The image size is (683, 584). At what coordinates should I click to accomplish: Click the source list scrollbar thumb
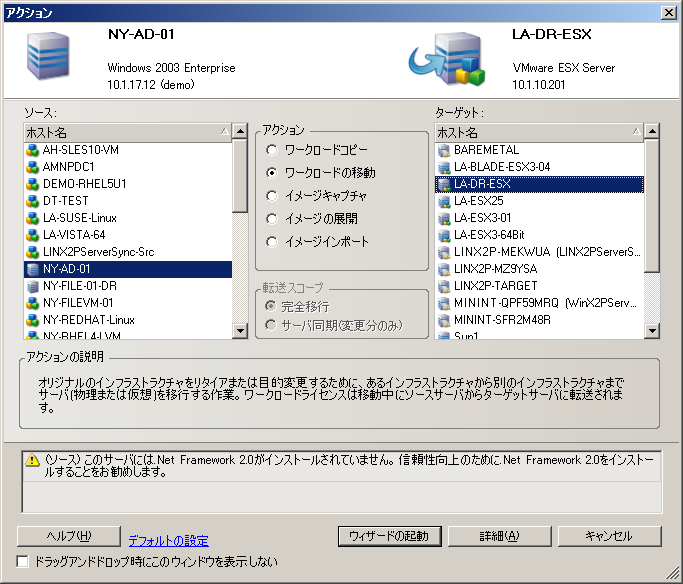[x=240, y=176]
